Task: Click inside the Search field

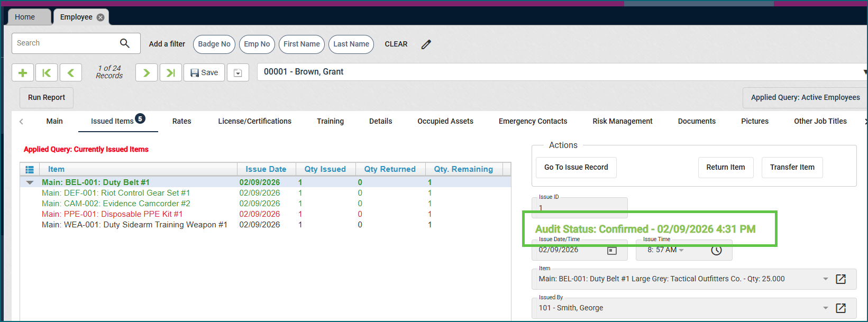Action: [x=63, y=43]
